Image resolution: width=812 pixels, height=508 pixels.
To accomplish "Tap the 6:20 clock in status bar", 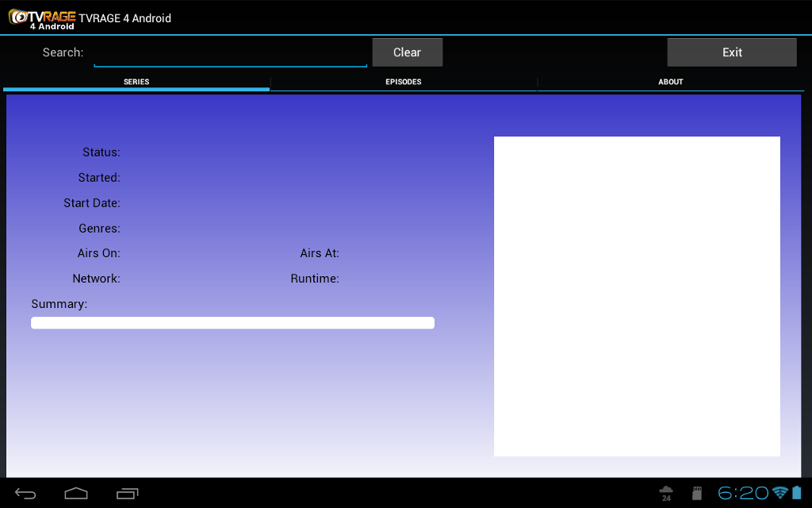I will pyautogui.click(x=743, y=493).
